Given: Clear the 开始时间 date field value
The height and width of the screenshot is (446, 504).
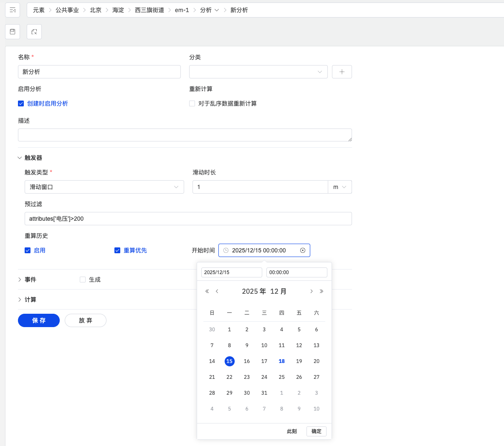Looking at the screenshot, I should [x=303, y=250].
